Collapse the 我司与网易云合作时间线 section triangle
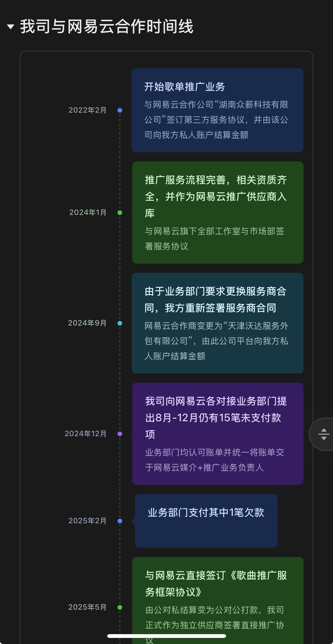 [11, 27]
